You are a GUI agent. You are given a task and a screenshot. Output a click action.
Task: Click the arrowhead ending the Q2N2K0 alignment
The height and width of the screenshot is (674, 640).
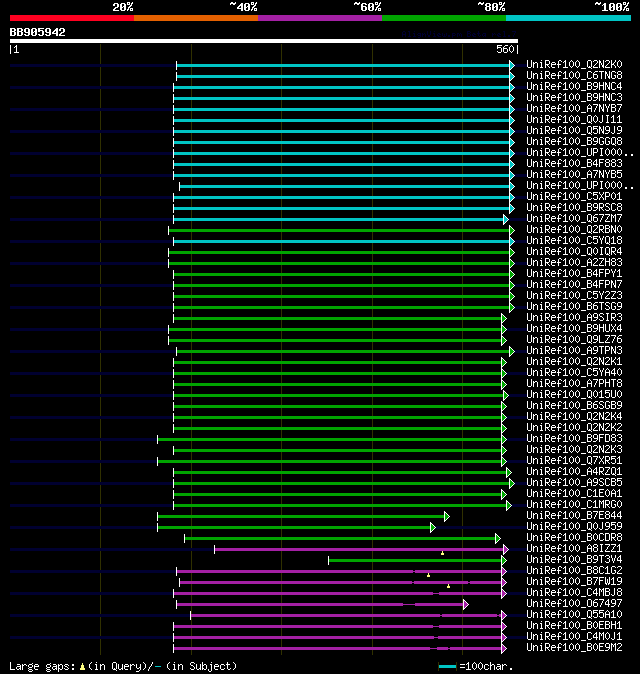coord(512,65)
